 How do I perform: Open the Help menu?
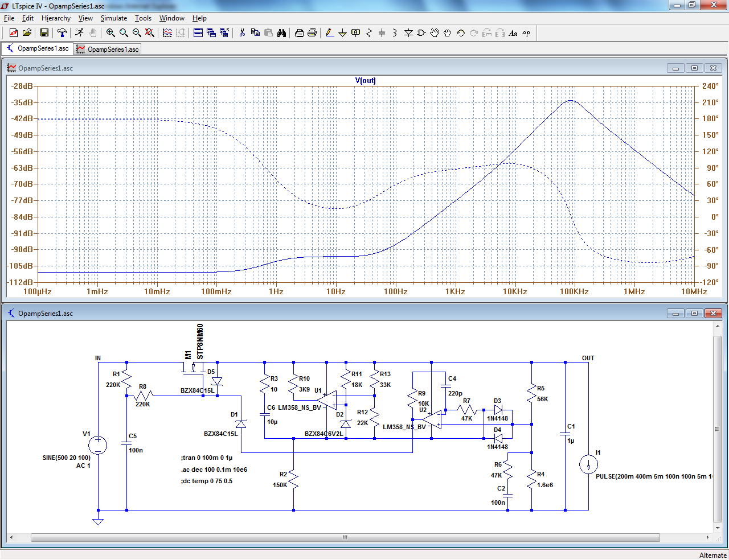coord(199,18)
